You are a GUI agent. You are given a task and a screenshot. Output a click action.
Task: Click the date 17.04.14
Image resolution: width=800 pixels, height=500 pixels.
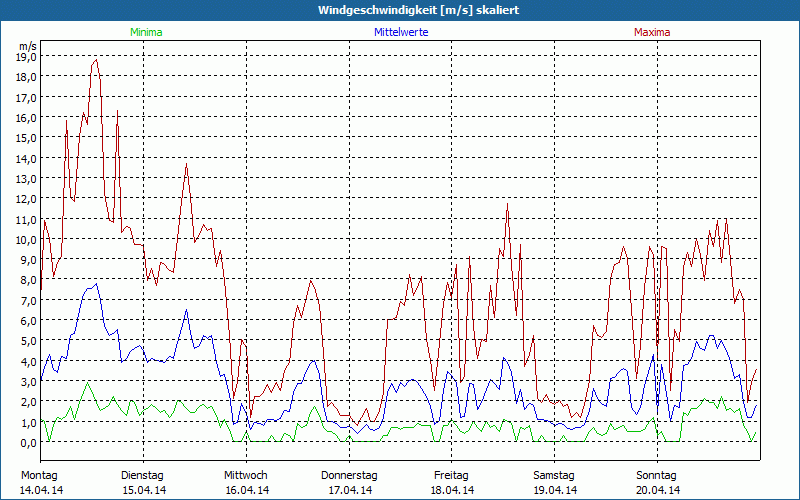(x=350, y=490)
